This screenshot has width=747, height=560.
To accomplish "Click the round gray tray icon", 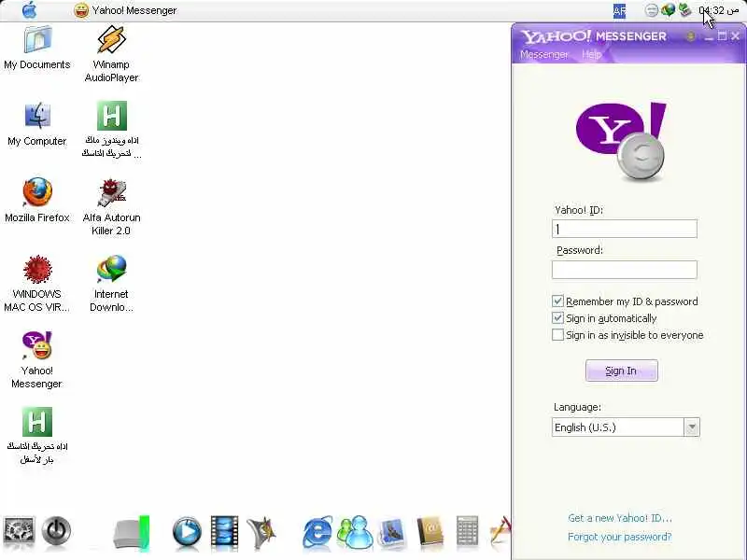I will pos(651,10).
